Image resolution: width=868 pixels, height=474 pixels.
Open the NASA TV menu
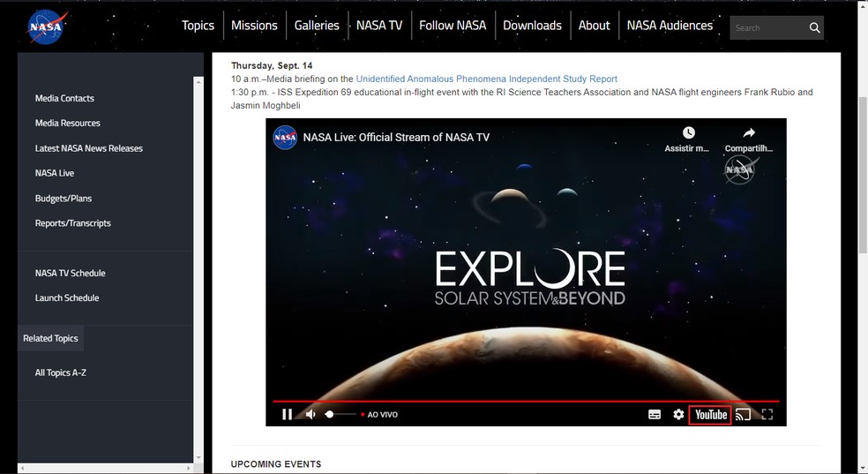379,26
